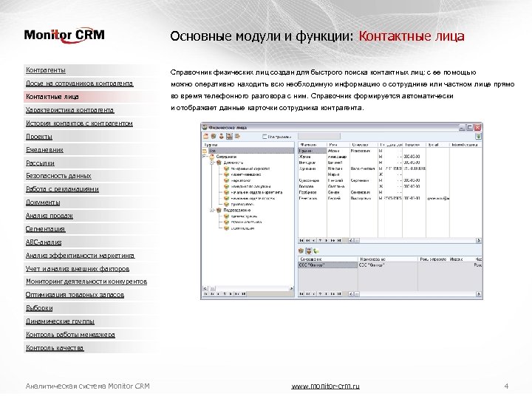
Task: Click green arrow icon at toolbar right
Action: click(478, 137)
